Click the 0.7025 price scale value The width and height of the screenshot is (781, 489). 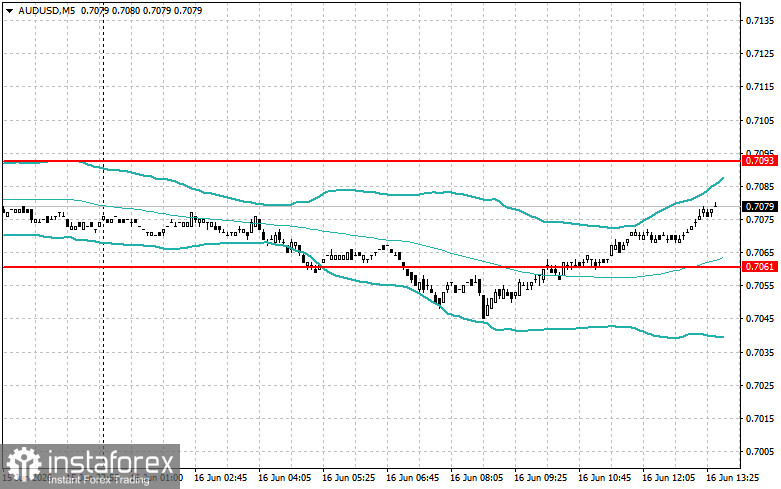(x=760, y=385)
